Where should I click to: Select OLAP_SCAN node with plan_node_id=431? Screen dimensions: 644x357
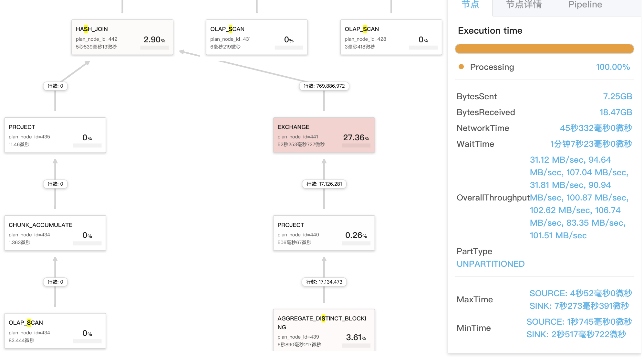[x=256, y=37]
